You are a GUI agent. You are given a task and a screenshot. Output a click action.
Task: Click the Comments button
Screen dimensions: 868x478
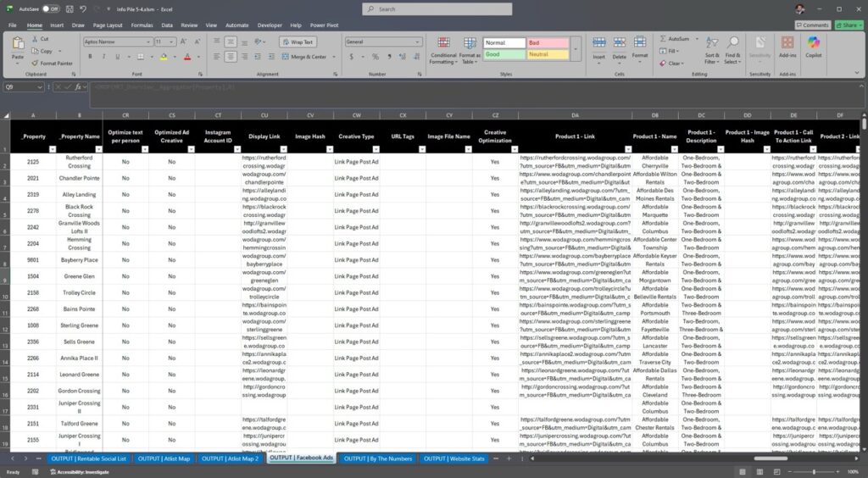(811, 25)
